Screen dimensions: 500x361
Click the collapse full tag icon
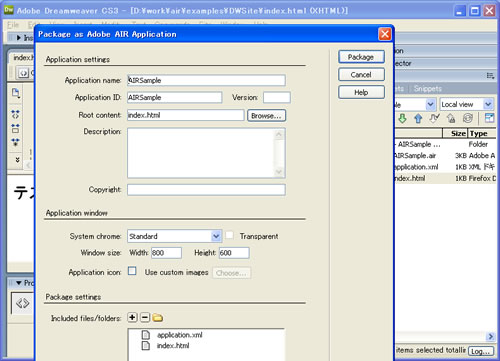15,114
